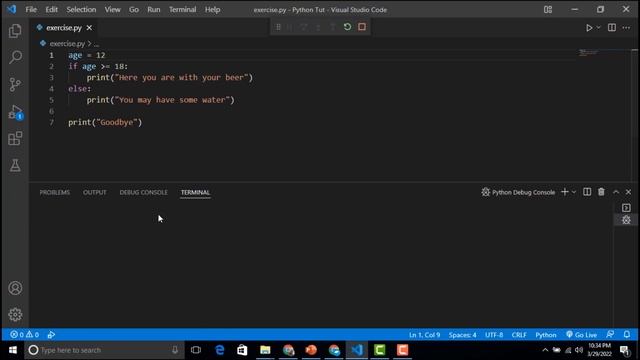Open run options dropdown next to play
The image size is (640, 360).
click(598, 28)
